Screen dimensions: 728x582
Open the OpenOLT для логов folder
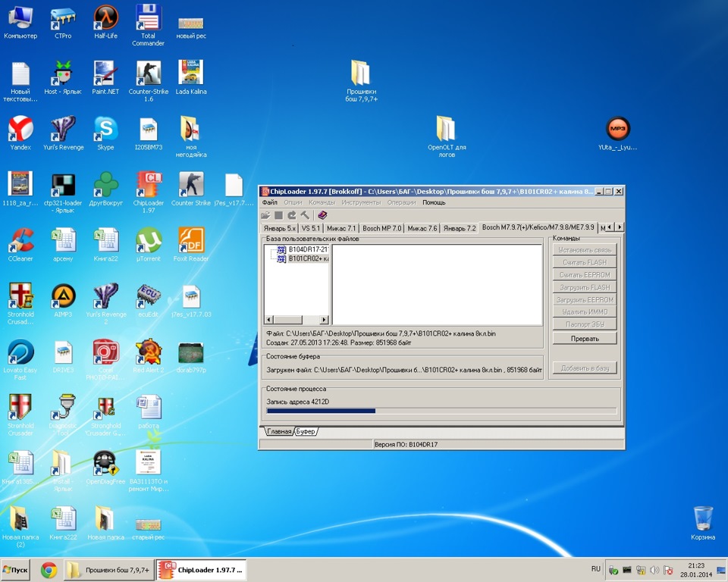tap(447, 136)
